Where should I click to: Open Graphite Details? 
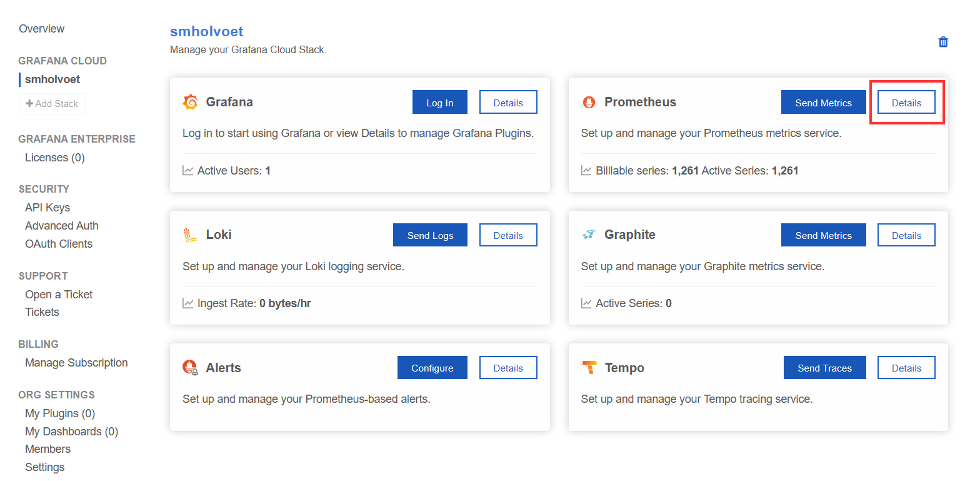(x=906, y=235)
